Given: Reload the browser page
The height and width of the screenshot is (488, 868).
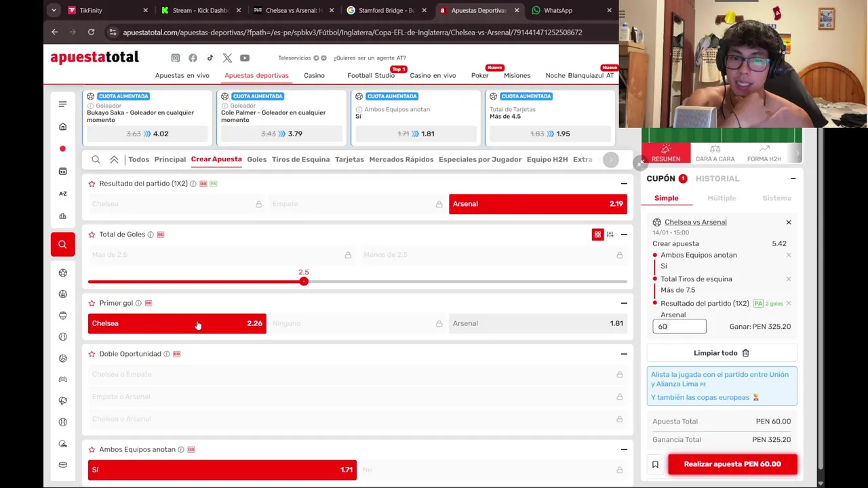Looking at the screenshot, I should tap(91, 32).
